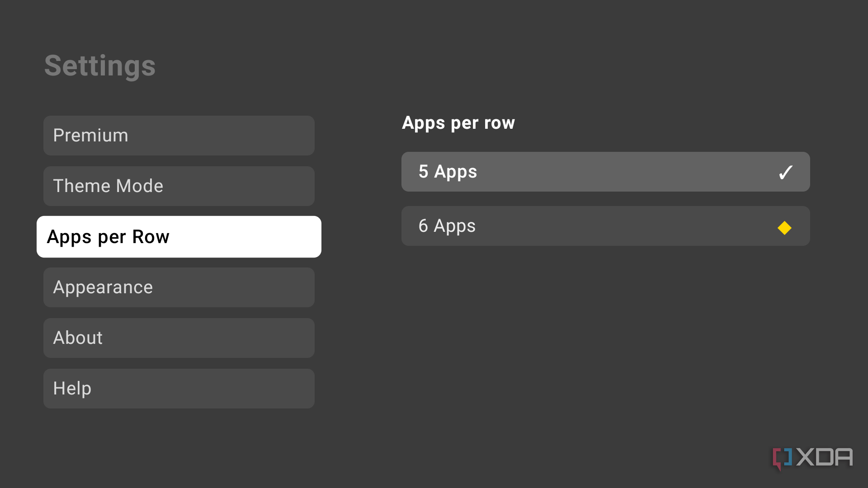The width and height of the screenshot is (868, 488).
Task: Choose the 5 Apps option
Action: point(606,172)
